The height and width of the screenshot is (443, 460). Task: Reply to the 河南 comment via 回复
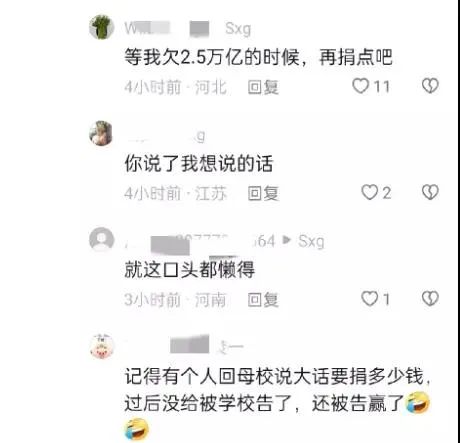click(x=263, y=299)
